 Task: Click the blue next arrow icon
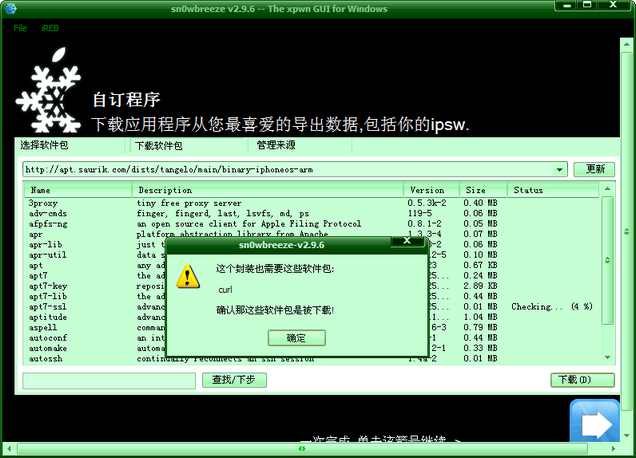(595, 422)
